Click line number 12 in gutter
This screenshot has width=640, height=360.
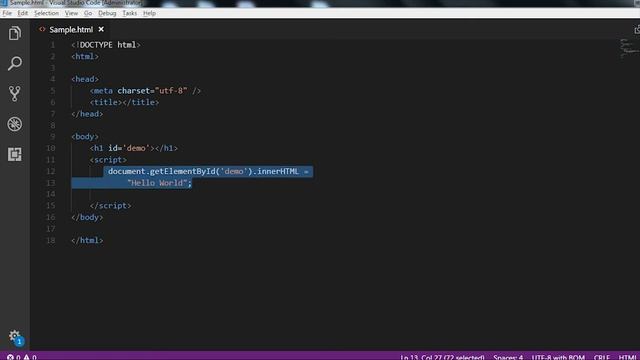click(51, 171)
